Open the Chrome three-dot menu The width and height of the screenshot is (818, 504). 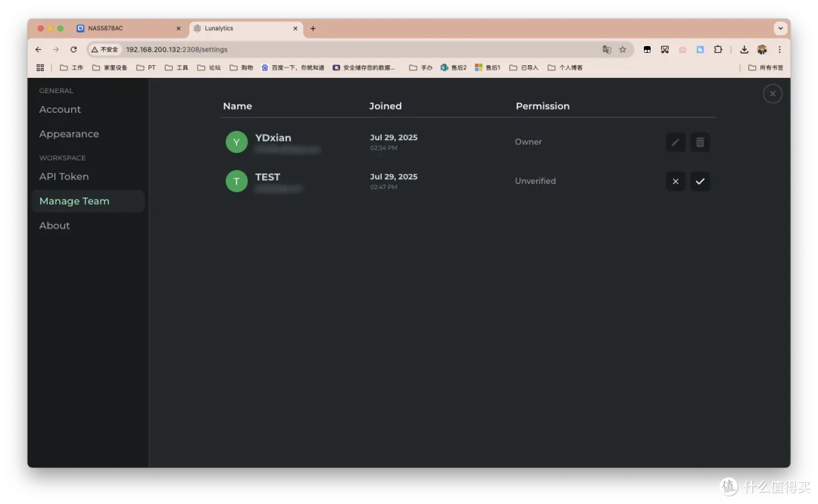tap(779, 49)
